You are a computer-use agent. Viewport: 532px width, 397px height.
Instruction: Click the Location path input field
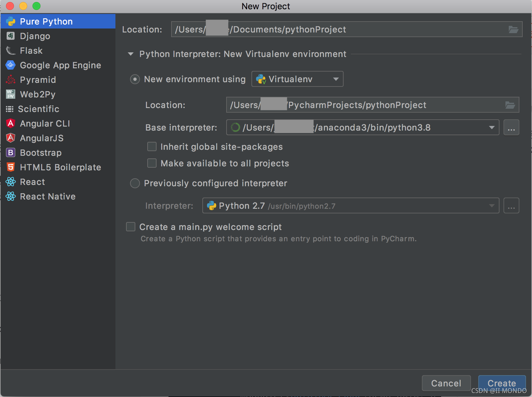coord(332,29)
